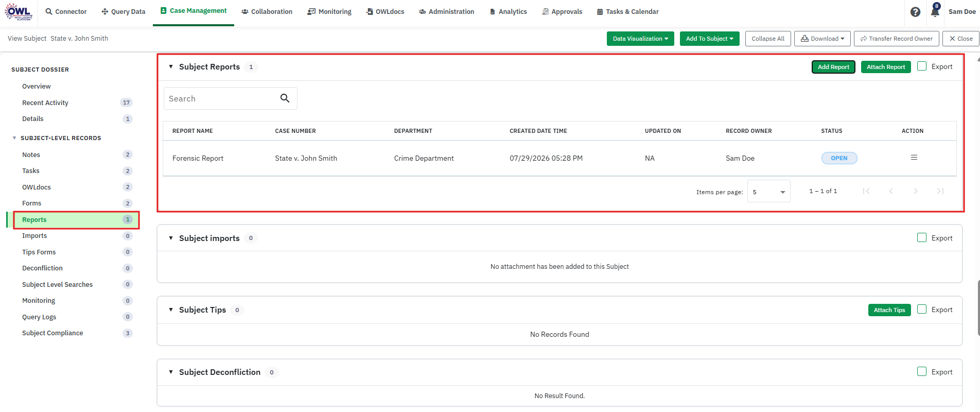Go to the previous page of reports
This screenshot has width=980, height=412.
coord(891,191)
